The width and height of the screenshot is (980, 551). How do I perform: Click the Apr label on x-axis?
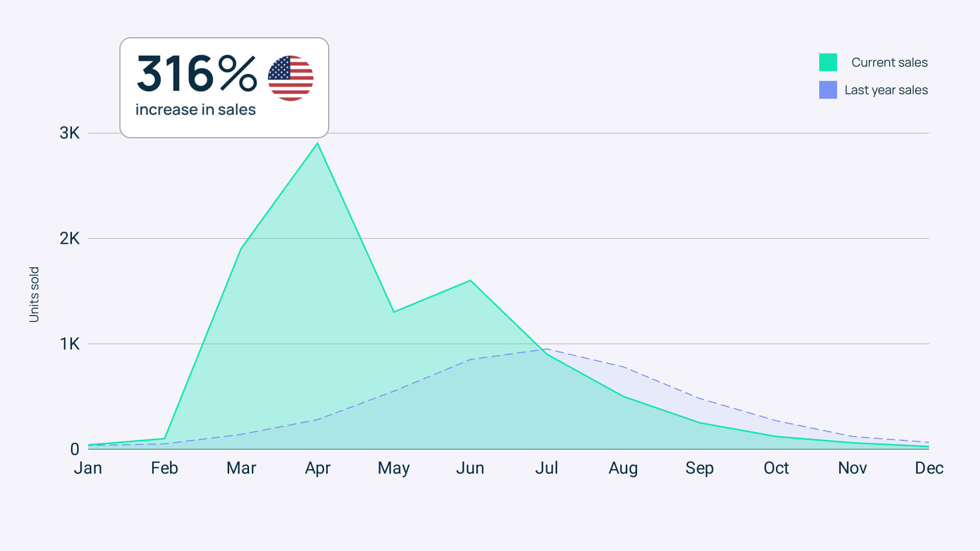point(317,468)
